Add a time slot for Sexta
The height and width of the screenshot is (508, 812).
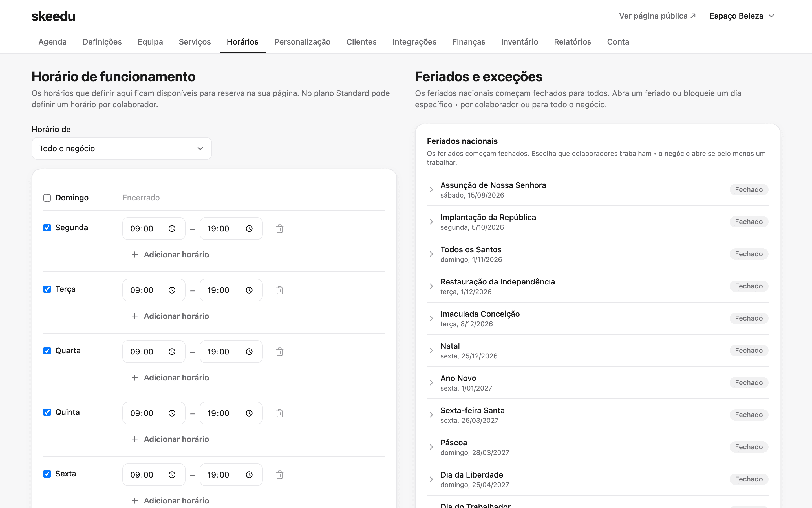170,500
